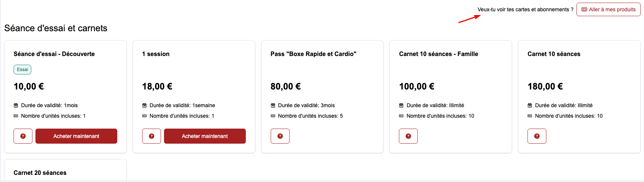The width and height of the screenshot is (644, 182).
Task: Open help icon for Carnet 10 séances - Famille
Action: coord(408,136)
